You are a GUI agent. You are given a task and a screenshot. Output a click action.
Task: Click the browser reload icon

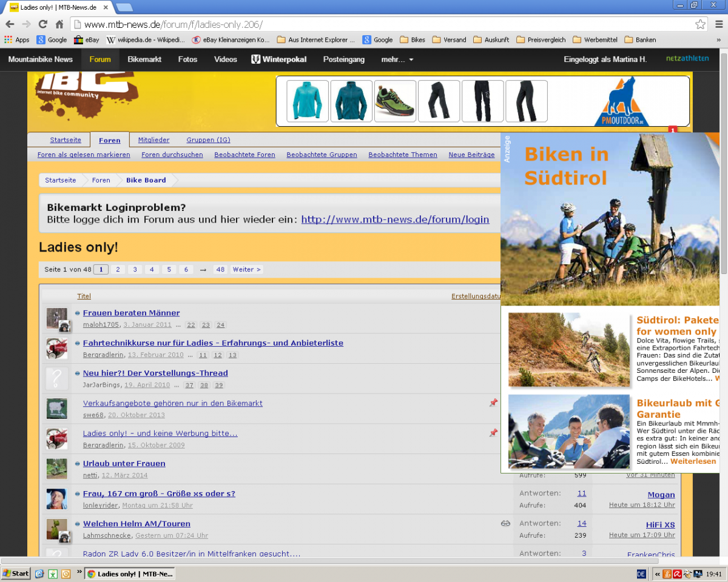click(42, 24)
